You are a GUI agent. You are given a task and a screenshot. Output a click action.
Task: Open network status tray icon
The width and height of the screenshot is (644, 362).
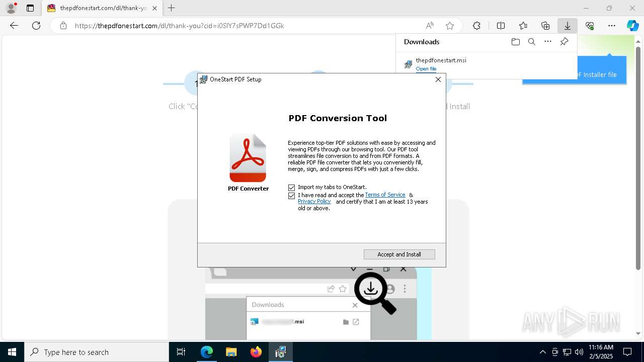[x=567, y=352]
